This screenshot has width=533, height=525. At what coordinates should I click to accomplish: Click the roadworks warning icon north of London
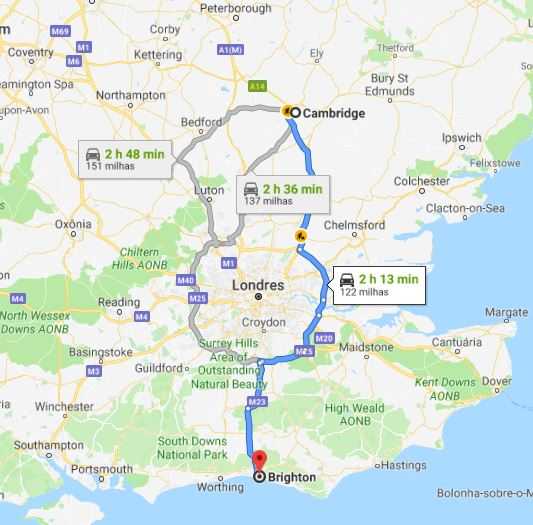(x=300, y=236)
